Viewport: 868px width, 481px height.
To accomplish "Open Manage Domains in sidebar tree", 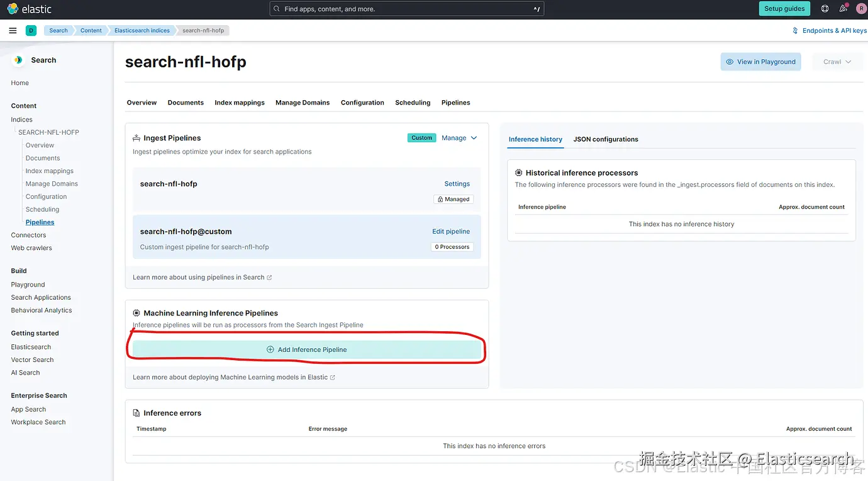I will pyautogui.click(x=52, y=184).
